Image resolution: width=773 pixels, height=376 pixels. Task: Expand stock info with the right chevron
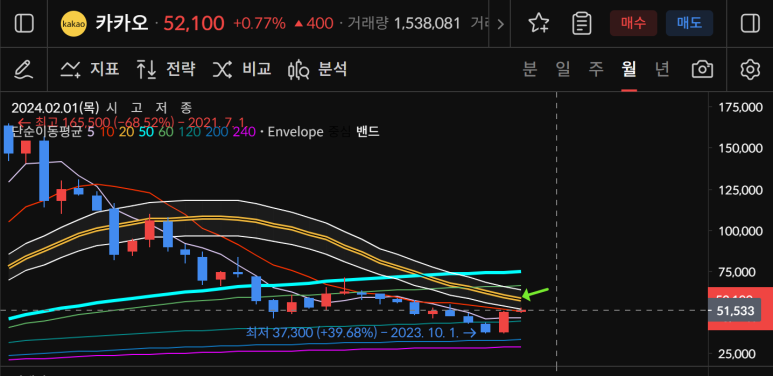coord(500,24)
